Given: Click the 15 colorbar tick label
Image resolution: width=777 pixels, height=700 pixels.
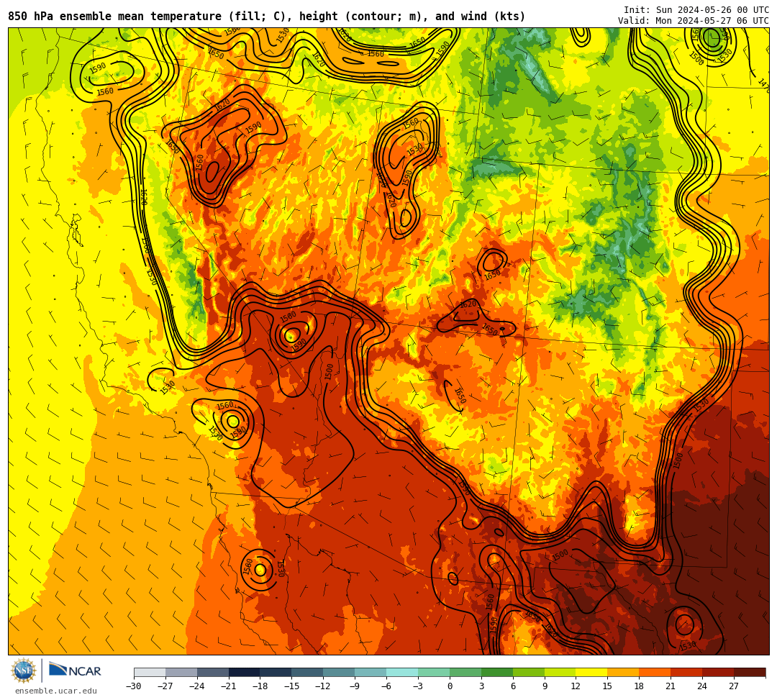Looking at the screenshot, I should click(x=607, y=686).
